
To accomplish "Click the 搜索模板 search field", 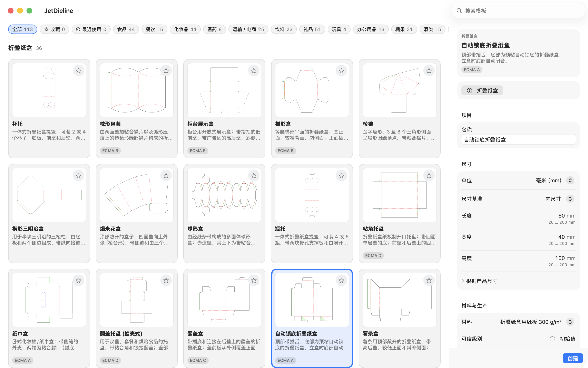I will [x=518, y=11].
